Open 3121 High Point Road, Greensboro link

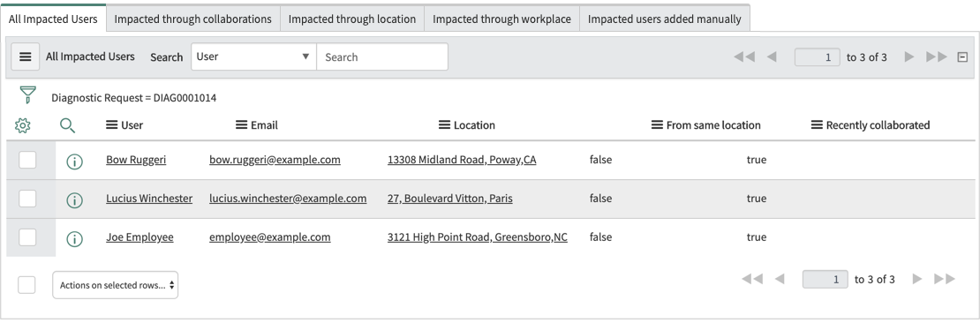(478, 237)
